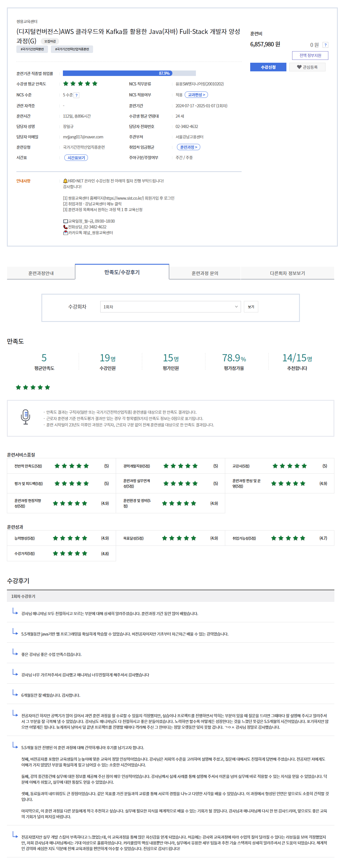Viewport: 345px width, 868px height.
Task: Click the microphone icon in the satisfaction notice
Action: [26, 417]
